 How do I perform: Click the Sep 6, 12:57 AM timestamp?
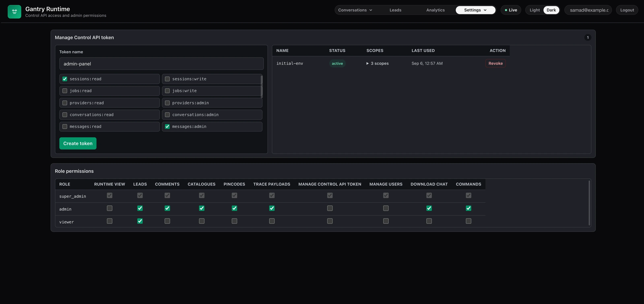[427, 63]
